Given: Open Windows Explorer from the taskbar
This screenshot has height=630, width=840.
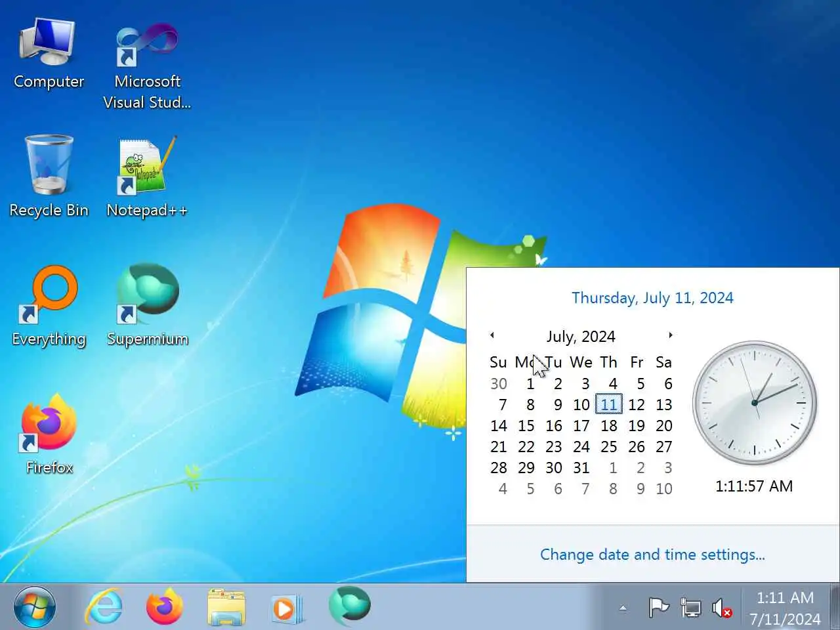Looking at the screenshot, I should (x=226, y=607).
